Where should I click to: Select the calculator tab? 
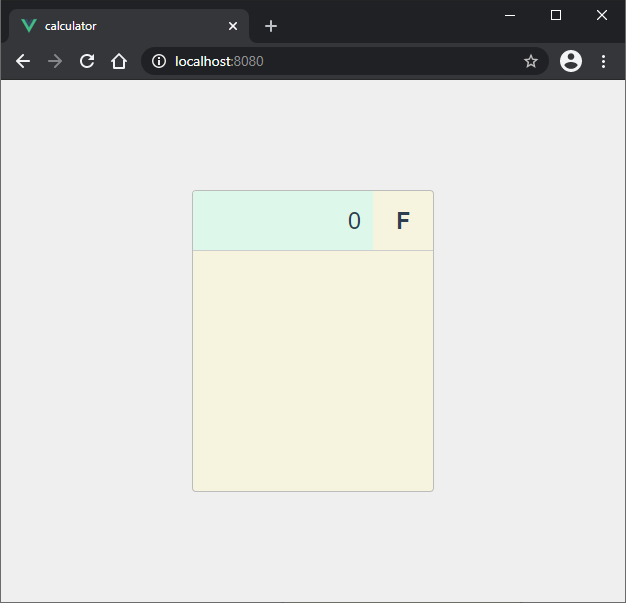(x=129, y=26)
